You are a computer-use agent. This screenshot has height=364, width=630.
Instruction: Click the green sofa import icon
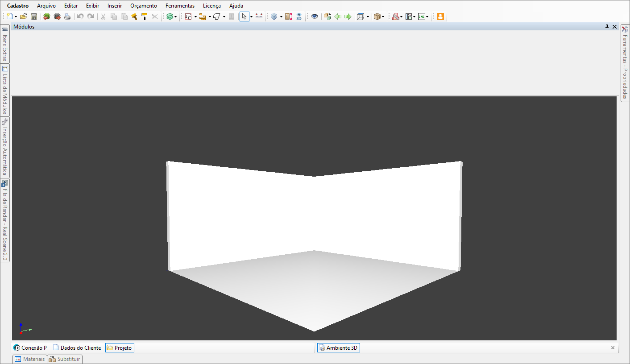pos(46,17)
